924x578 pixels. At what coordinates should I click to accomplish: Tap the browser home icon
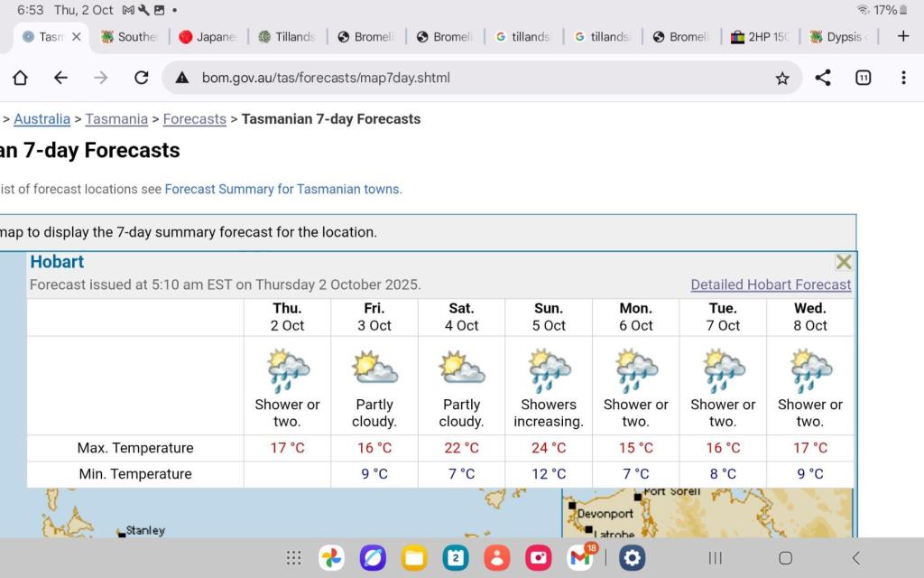[20, 78]
